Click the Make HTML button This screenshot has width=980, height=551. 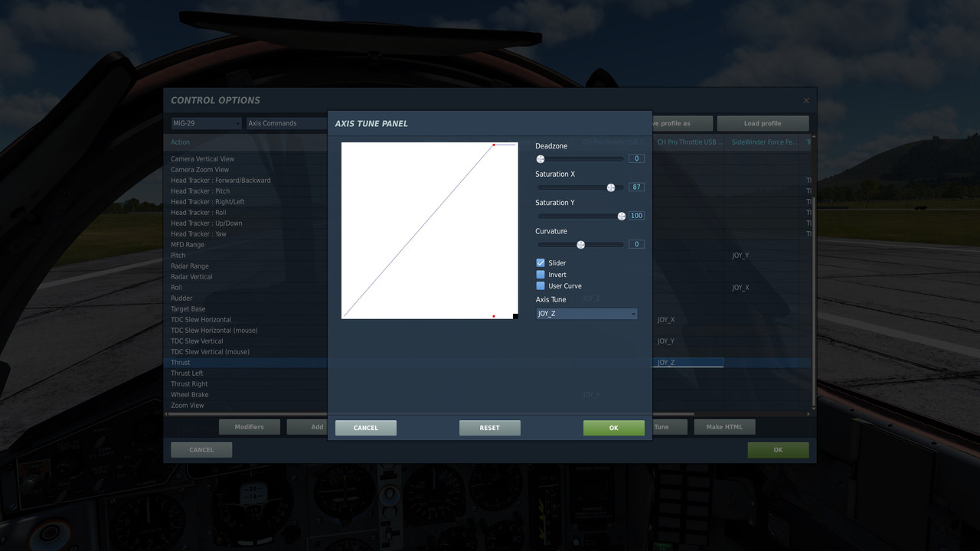(x=724, y=426)
